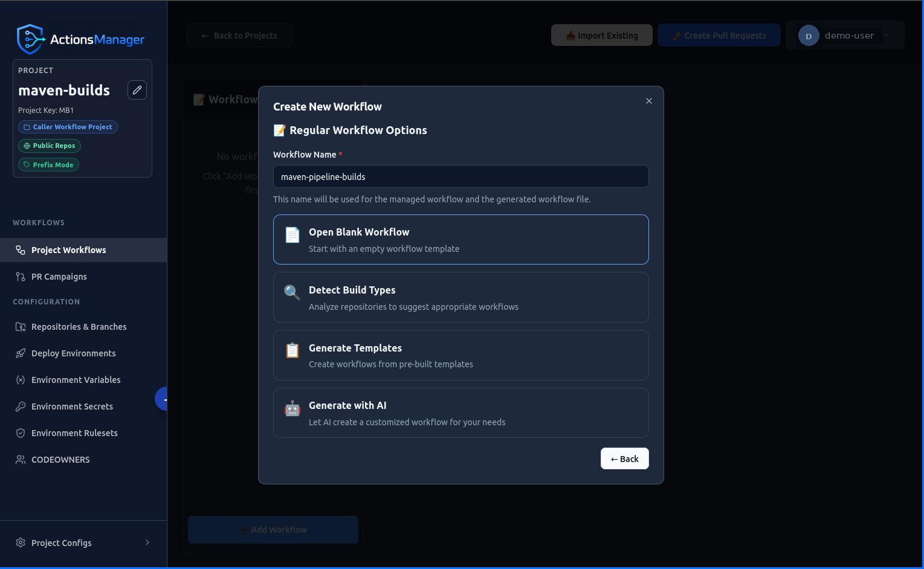Click the ActionsManager shield logo

point(31,39)
